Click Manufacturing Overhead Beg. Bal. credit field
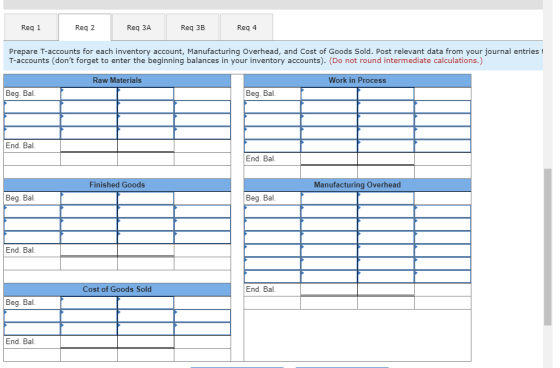Screen dimensions: 560x368 pos(386,198)
